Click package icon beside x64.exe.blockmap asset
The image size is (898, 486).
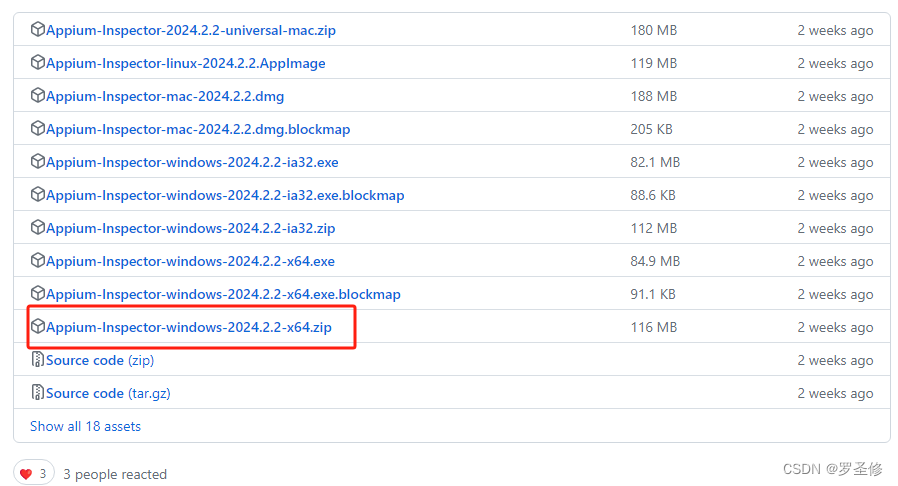click(38, 294)
